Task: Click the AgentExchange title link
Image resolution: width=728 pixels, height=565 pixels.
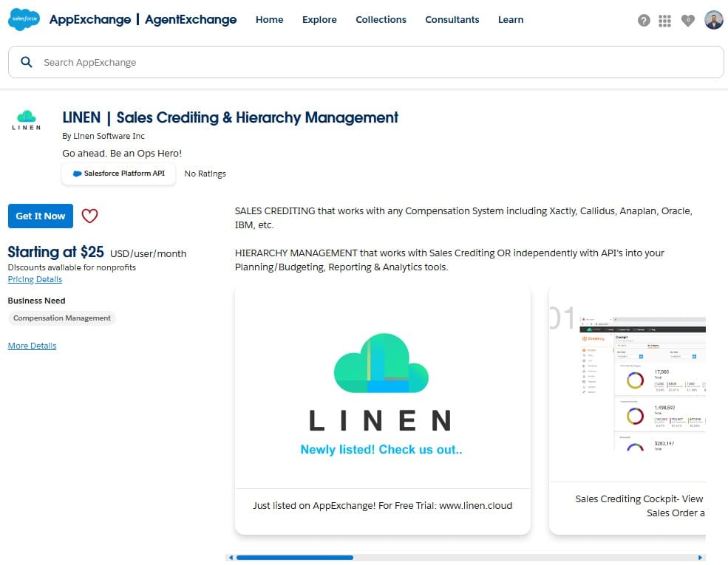Action: click(191, 19)
